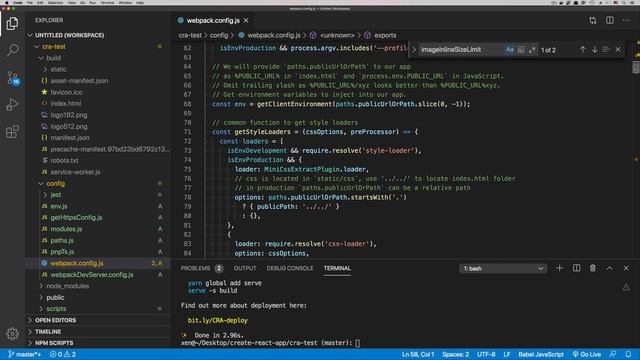The height and width of the screenshot is (360, 640).
Task: Select the webpack.config.js editor tab
Action: pos(213,20)
